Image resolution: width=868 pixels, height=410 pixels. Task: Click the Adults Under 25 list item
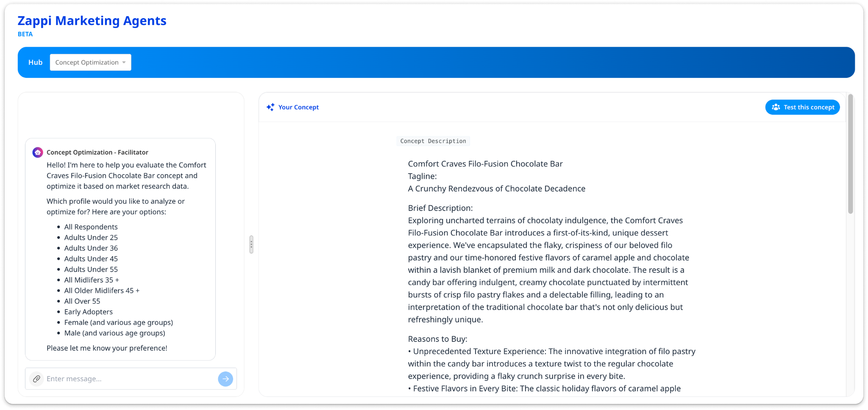[x=91, y=238]
